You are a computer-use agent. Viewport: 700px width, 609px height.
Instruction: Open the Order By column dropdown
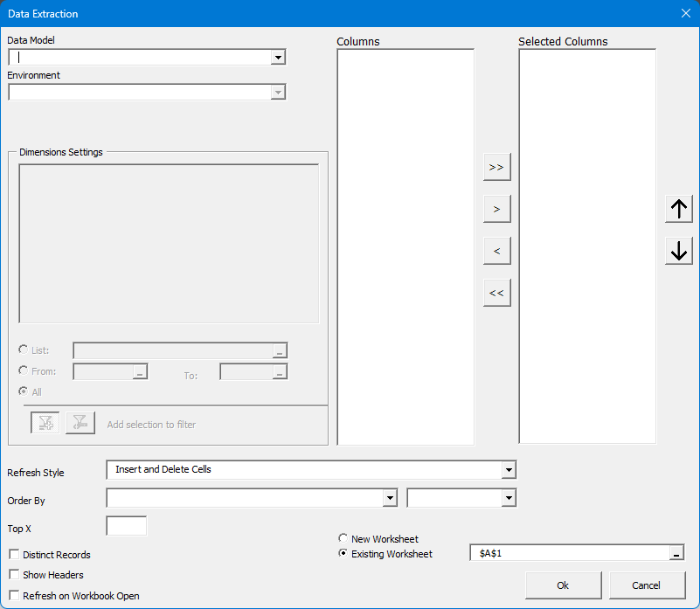click(390, 498)
